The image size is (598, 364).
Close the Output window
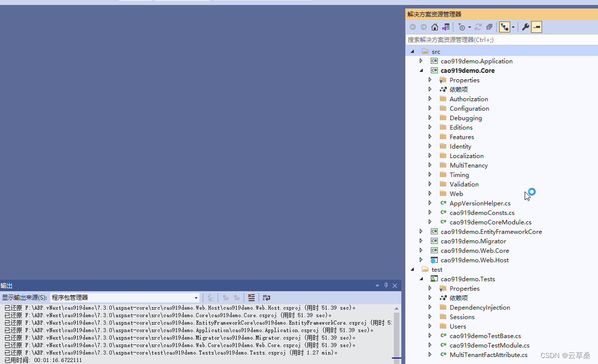pos(395,286)
